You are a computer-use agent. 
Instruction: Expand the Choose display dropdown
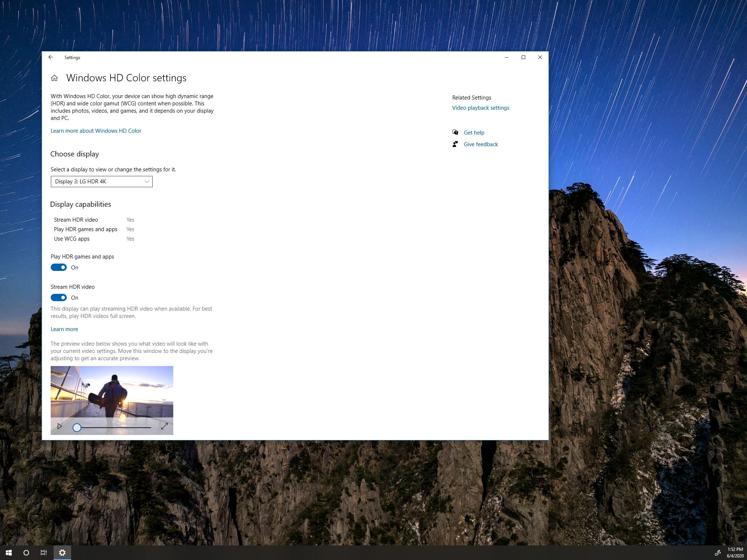[x=101, y=181]
